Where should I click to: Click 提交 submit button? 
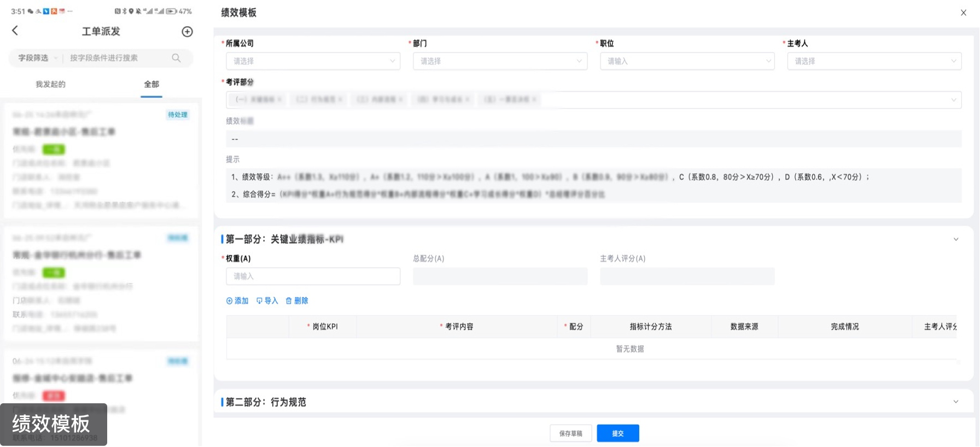[x=618, y=433]
